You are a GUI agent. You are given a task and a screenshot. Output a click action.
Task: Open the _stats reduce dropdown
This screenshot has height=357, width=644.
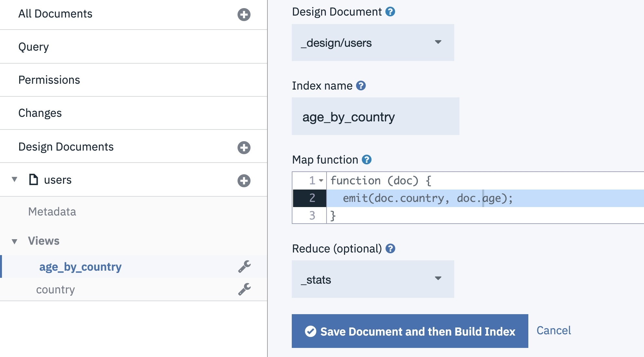[373, 279]
